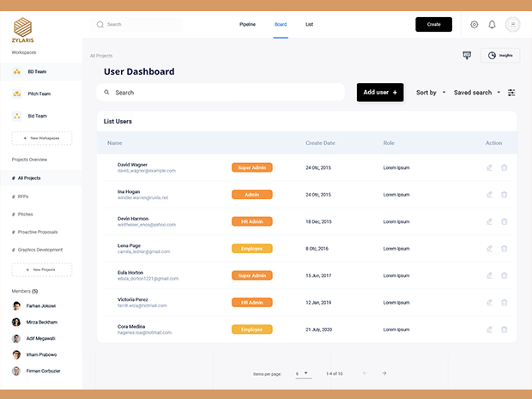Click the user search input field
Screen dimensions: 532x399
pyautogui.click(x=223, y=93)
